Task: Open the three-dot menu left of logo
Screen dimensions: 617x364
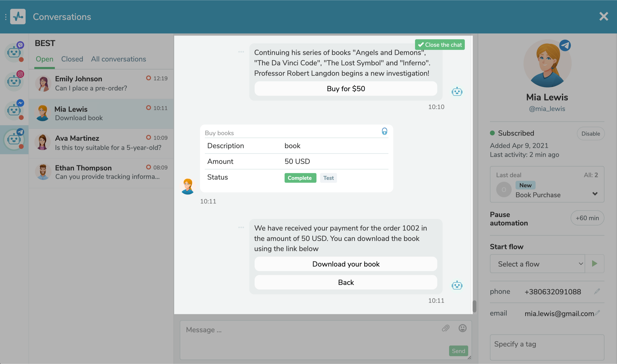Action: [x=6, y=17]
